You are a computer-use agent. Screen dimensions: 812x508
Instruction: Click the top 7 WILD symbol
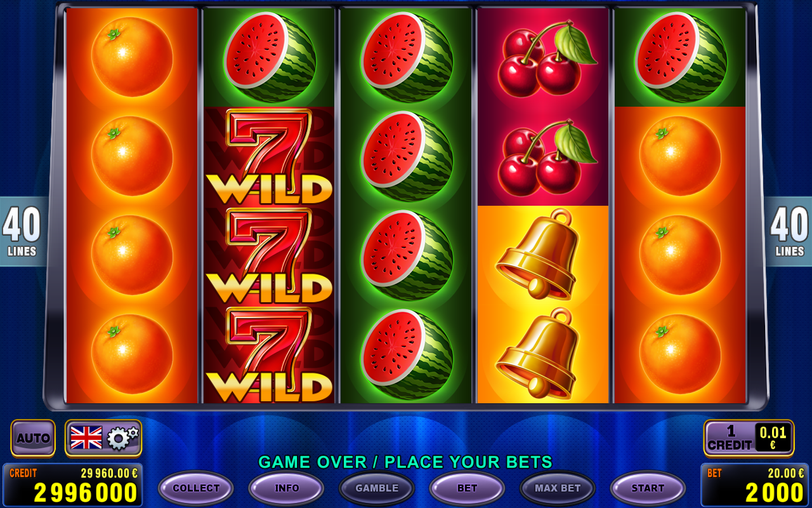click(x=269, y=156)
